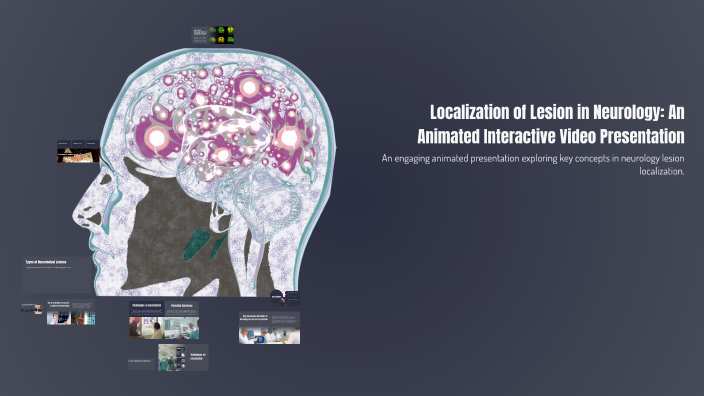Select the dark circular topic below the head
The height and width of the screenshot is (396, 704).
[x=277, y=297]
